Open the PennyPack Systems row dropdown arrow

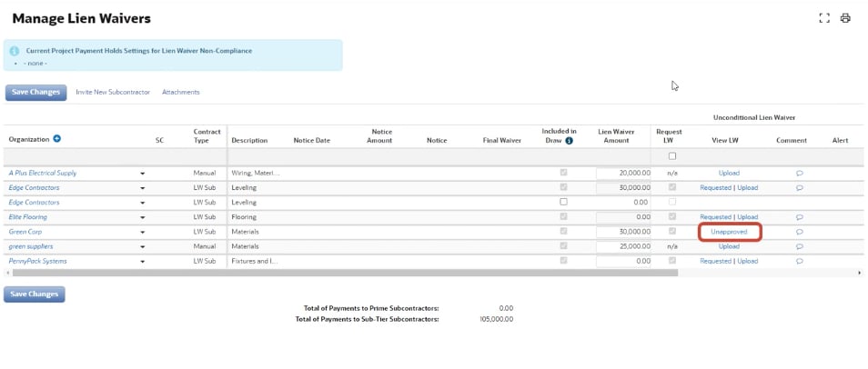click(142, 262)
